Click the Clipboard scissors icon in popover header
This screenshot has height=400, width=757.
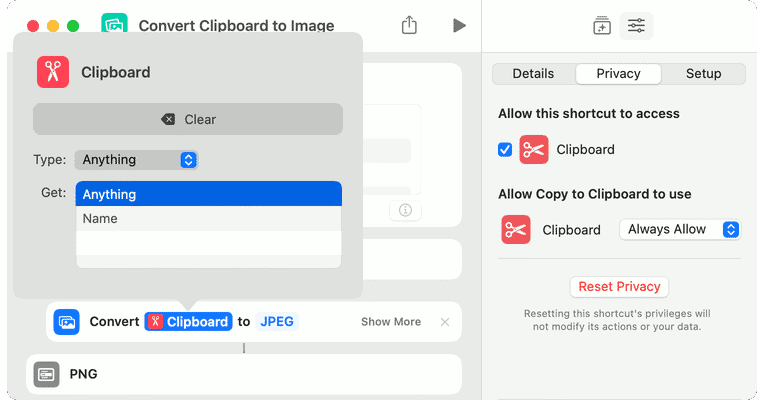53,72
